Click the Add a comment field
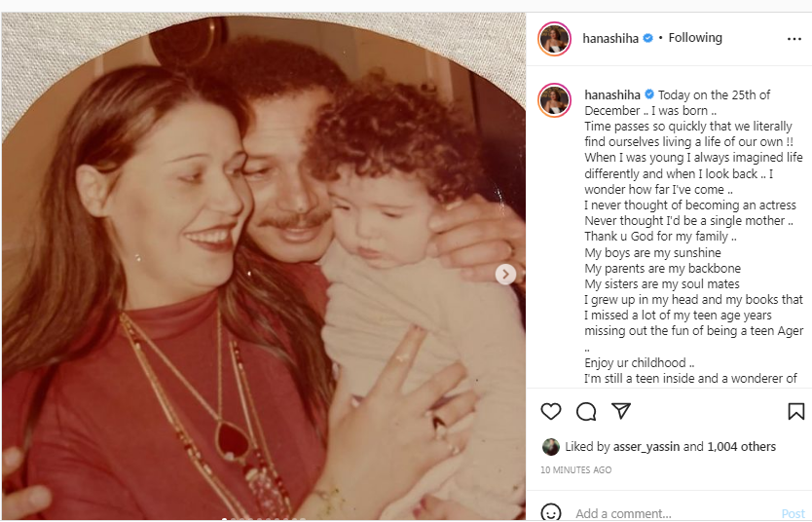Screen dimensions: 812x522 (673, 513)
